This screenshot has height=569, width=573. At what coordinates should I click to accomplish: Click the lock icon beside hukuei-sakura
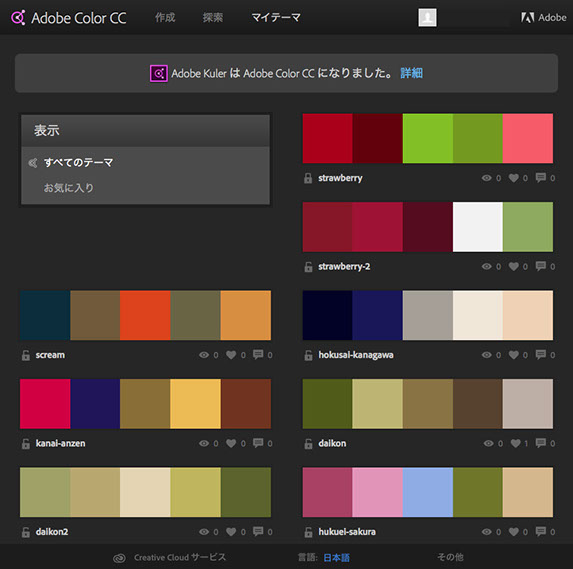[308, 532]
